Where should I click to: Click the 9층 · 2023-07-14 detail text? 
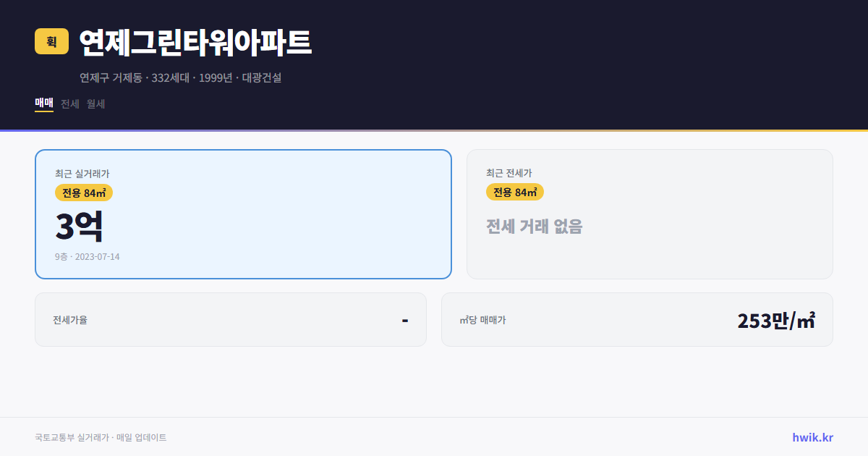point(88,256)
